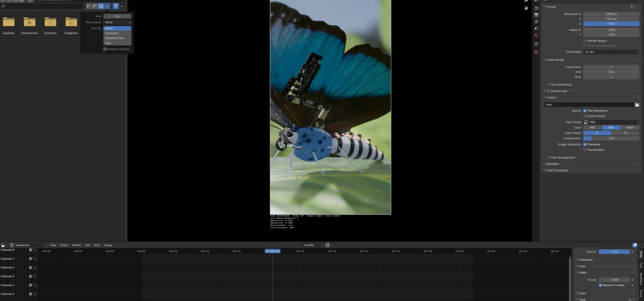Click Compression slider at 15%
Viewport: 644px width, 301px height.
(611, 138)
